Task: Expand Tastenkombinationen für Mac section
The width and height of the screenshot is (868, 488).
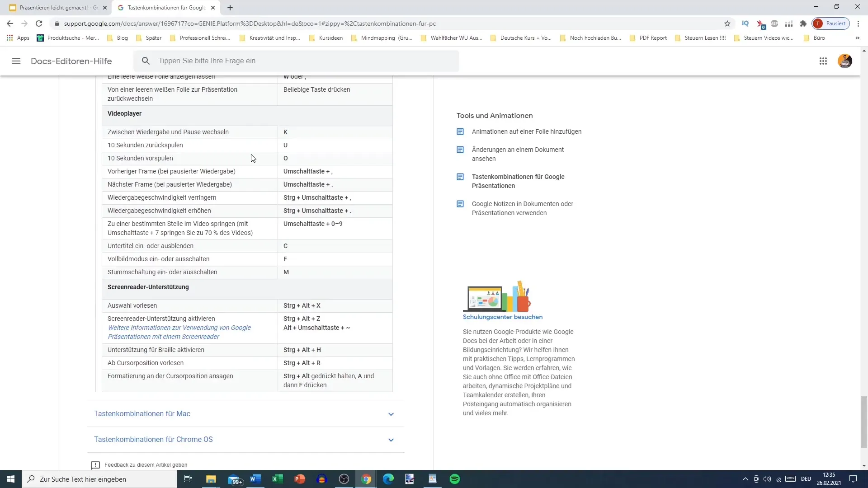Action: [245, 414]
